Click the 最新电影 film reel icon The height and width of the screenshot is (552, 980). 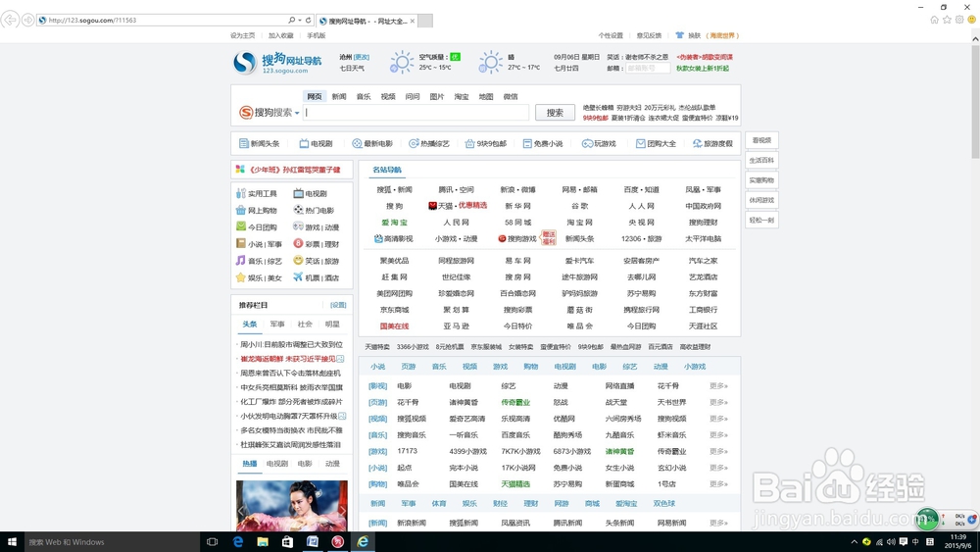(x=357, y=144)
